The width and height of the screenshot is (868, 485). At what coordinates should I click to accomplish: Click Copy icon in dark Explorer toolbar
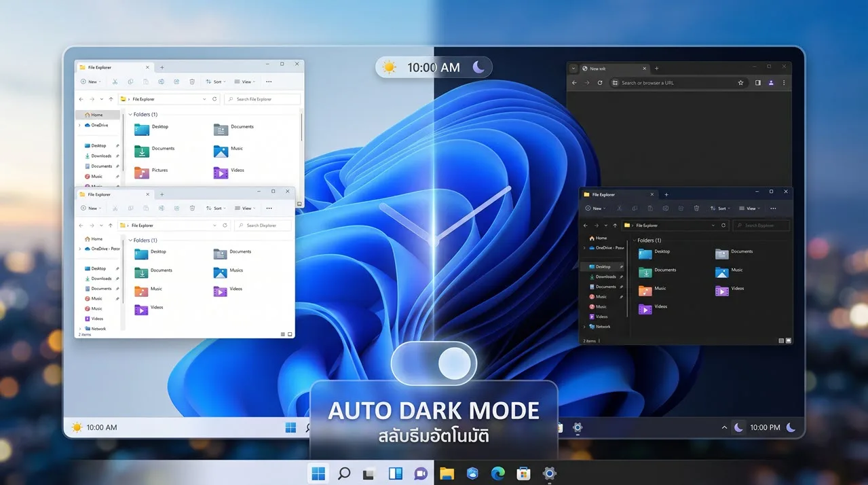pyautogui.click(x=635, y=209)
